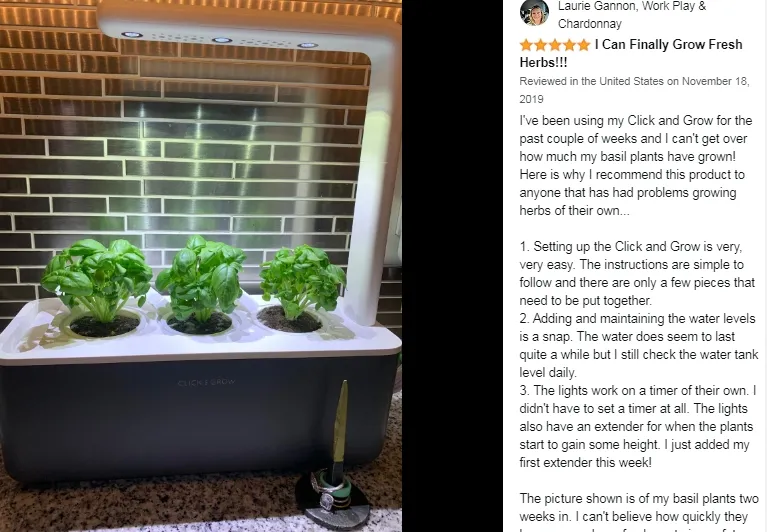Click the review date November 18, 2019
Image resolution: width=767 pixels, height=532 pixels.
tap(634, 90)
